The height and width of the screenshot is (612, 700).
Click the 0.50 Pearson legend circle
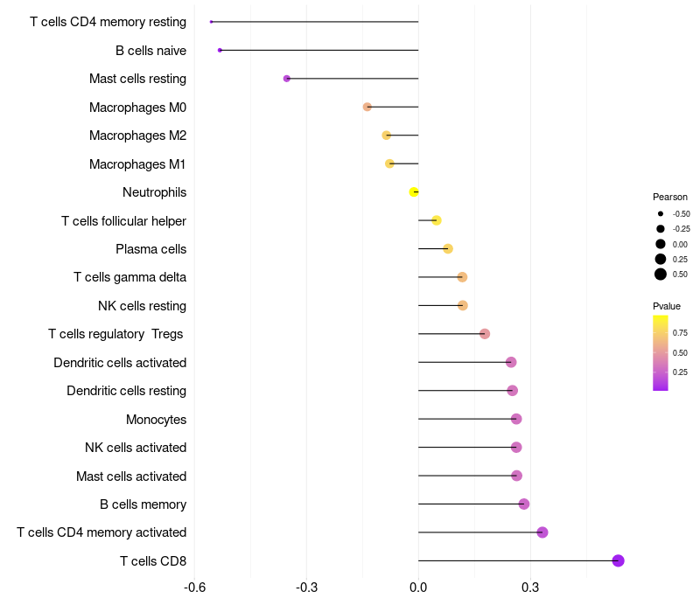pos(661,275)
